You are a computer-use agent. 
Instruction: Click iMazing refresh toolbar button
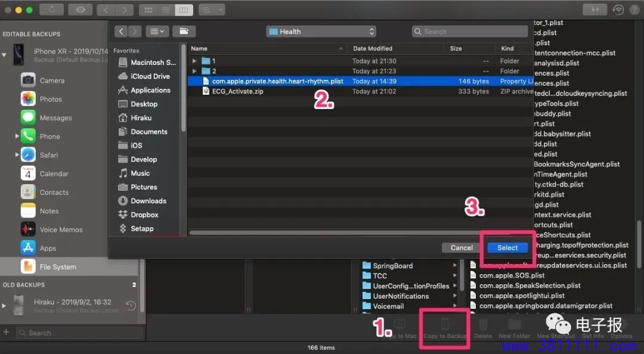point(52,10)
